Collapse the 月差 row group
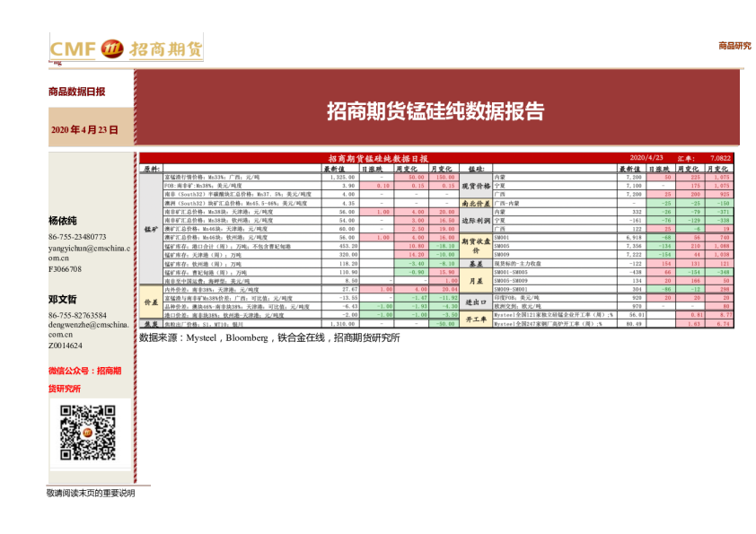756x534 pixels. pyautogui.click(x=474, y=279)
